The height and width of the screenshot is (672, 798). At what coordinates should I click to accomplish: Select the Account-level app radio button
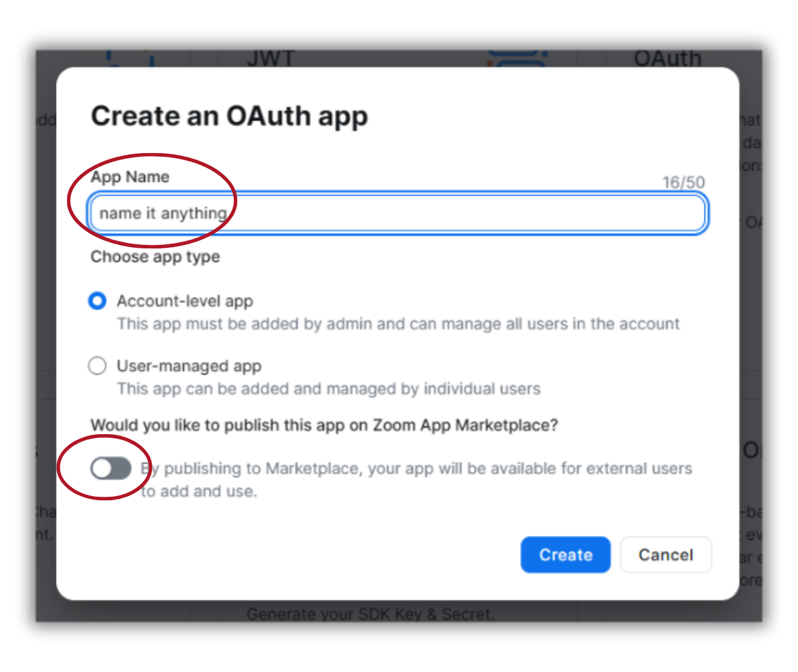[x=98, y=301]
